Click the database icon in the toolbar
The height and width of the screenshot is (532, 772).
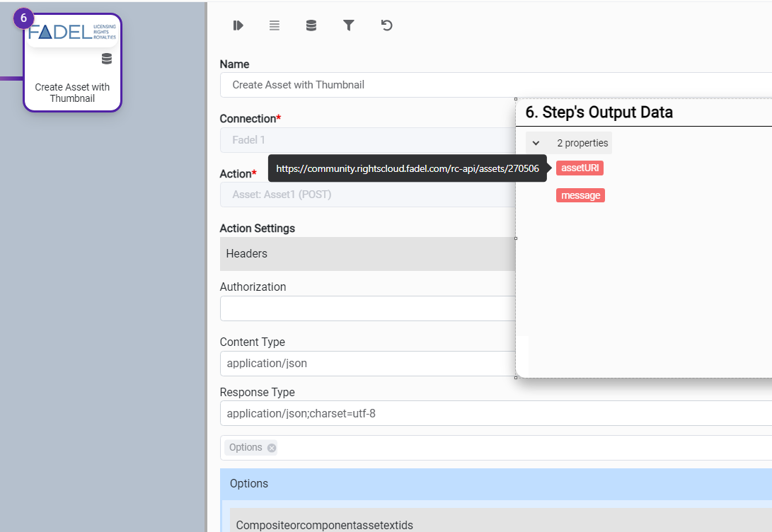tap(311, 25)
